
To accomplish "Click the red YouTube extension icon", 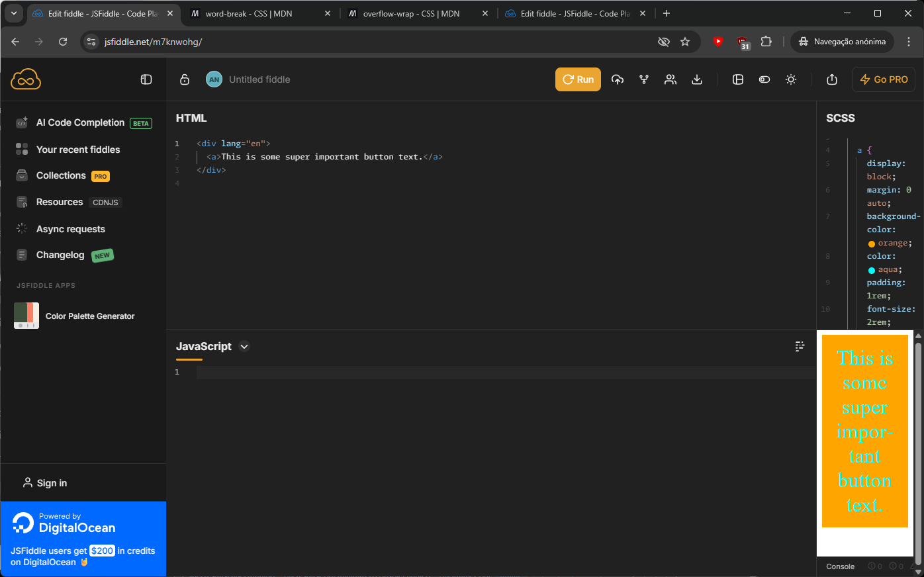I will [x=718, y=42].
